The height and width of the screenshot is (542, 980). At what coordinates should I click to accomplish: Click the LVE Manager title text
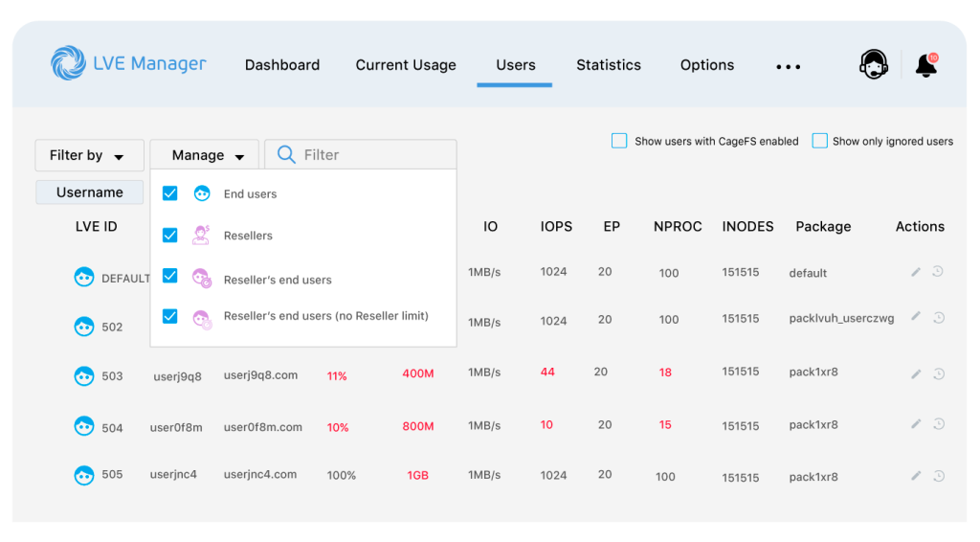[x=149, y=64]
